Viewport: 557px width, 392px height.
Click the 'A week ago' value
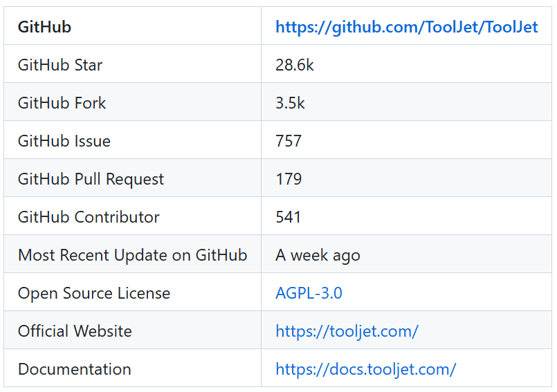tap(318, 255)
